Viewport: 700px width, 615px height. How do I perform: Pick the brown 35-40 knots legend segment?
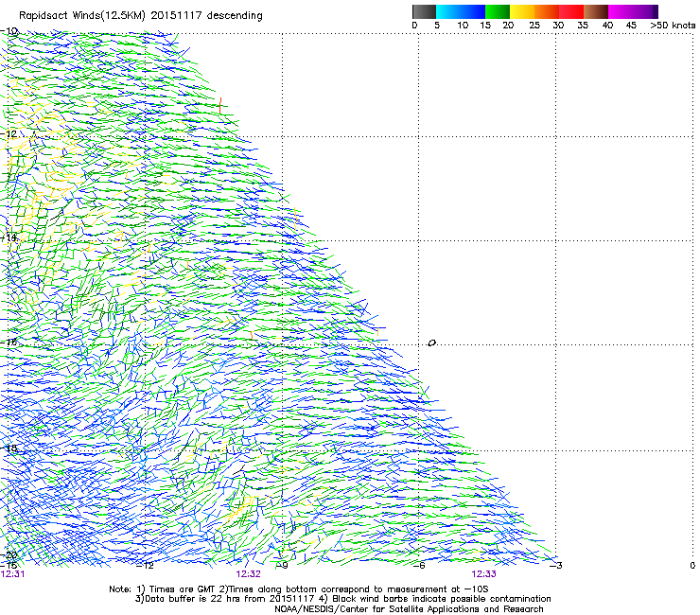[x=596, y=11]
